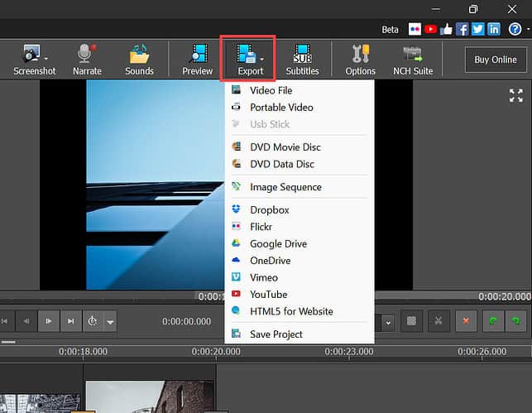Click the fullscreen preview expand icon
532x413 pixels.
515,95
